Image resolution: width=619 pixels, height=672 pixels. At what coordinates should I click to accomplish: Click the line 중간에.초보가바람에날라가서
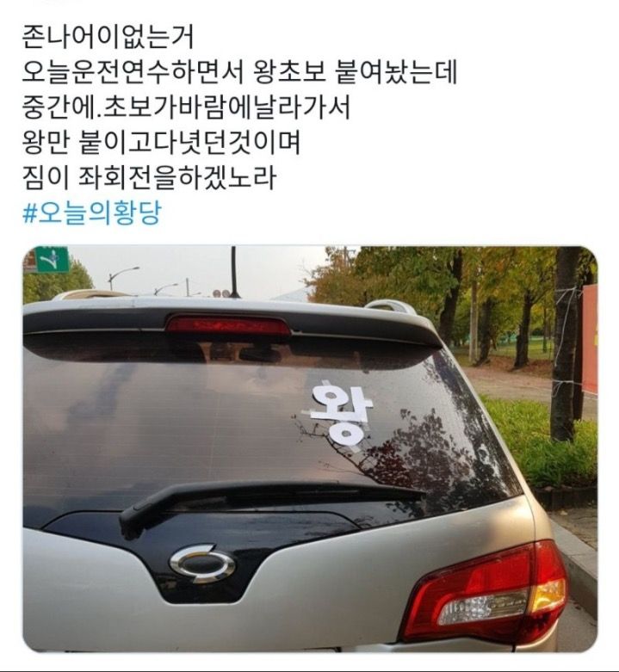187,108
